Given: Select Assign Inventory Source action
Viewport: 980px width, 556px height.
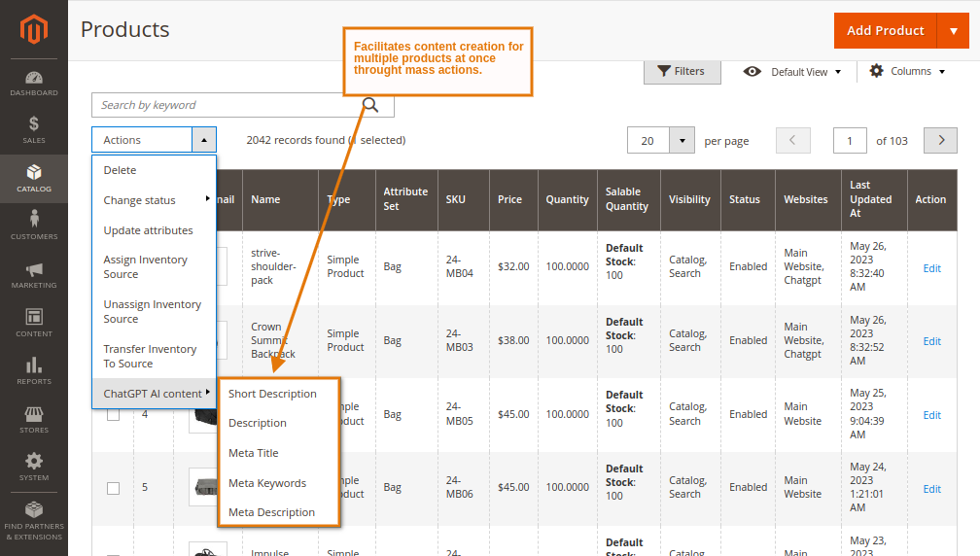Looking at the screenshot, I should pyautogui.click(x=154, y=266).
